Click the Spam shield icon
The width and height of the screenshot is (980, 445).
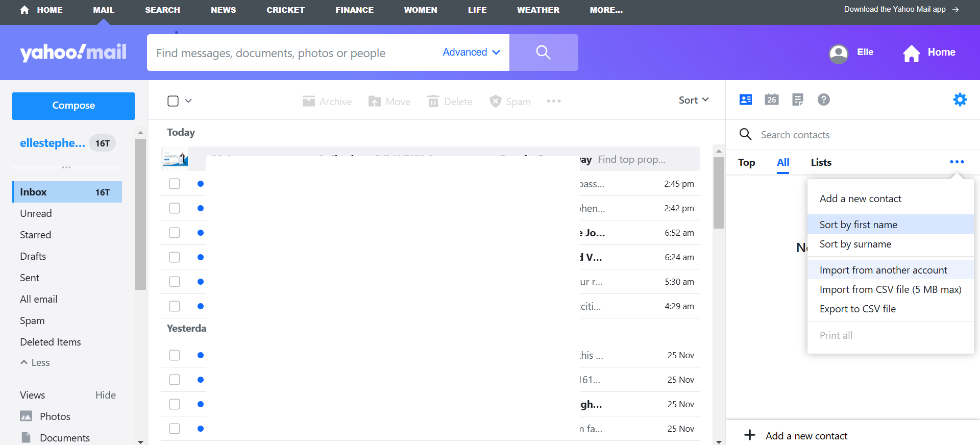click(495, 101)
